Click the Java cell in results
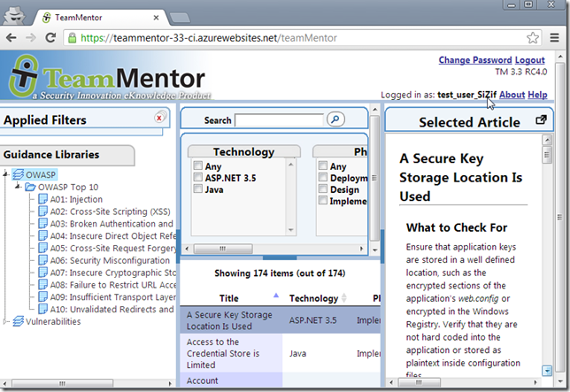Image resolution: width=570 pixels, height=392 pixels. [x=297, y=353]
